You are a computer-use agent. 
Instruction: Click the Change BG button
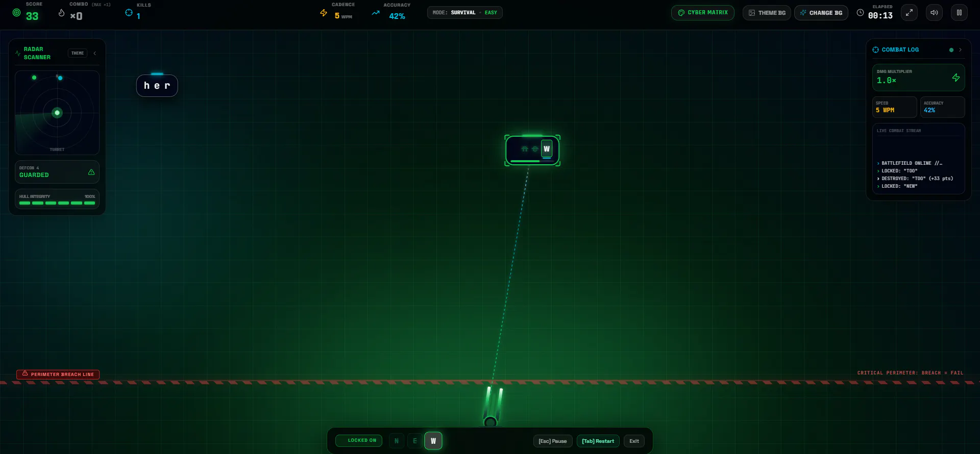[821, 13]
